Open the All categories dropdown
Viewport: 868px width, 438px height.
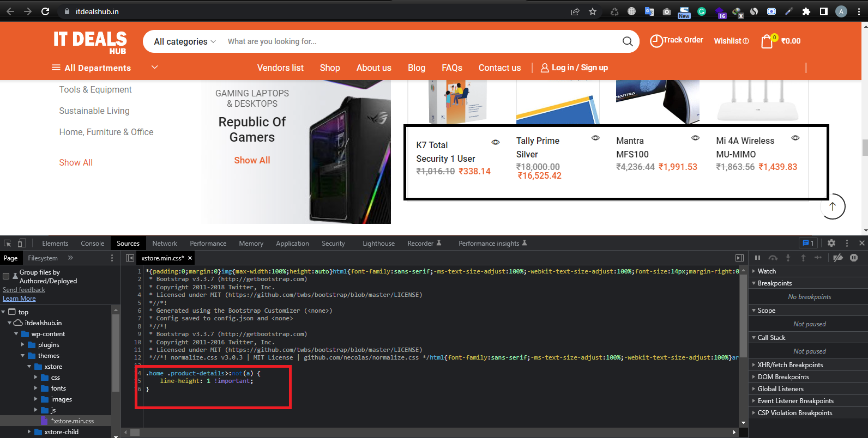[x=185, y=41]
